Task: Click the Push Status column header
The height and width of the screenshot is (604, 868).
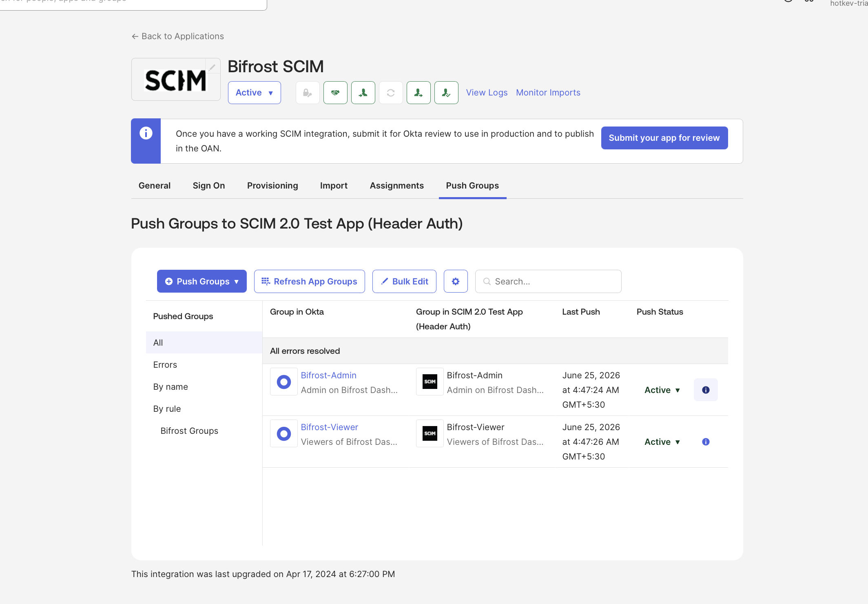Action: [x=660, y=312]
